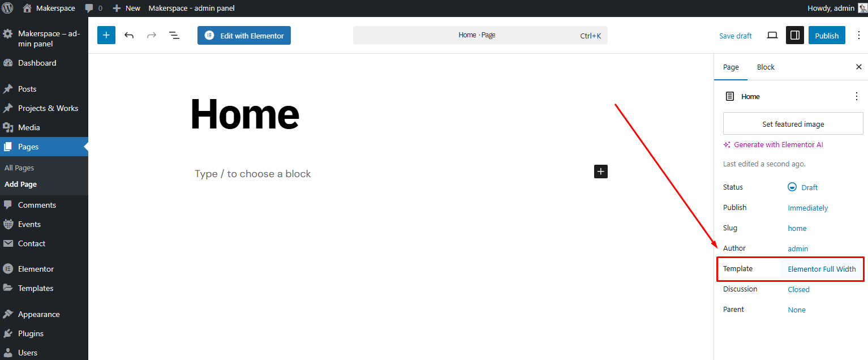The height and width of the screenshot is (360, 868).
Task: Click the WordPress logo in admin bar
Action: coord(8,8)
